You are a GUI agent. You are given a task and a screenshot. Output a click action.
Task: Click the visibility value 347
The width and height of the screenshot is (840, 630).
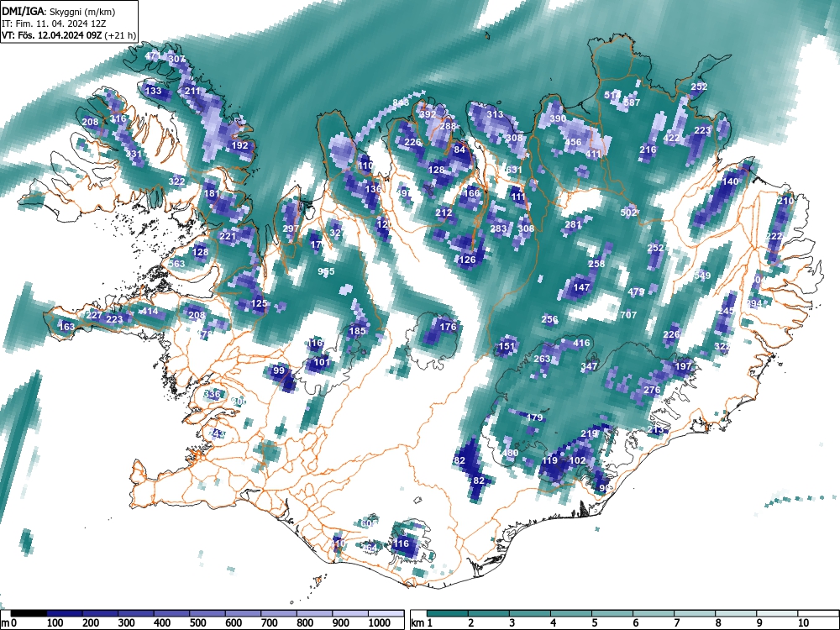590,366
